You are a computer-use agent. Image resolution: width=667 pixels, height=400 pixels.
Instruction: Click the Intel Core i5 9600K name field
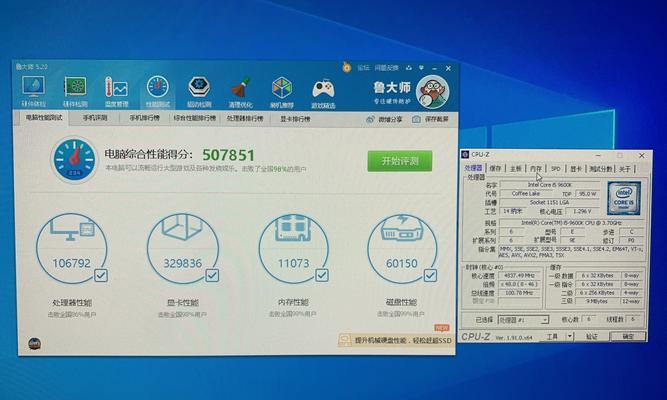coord(550,185)
